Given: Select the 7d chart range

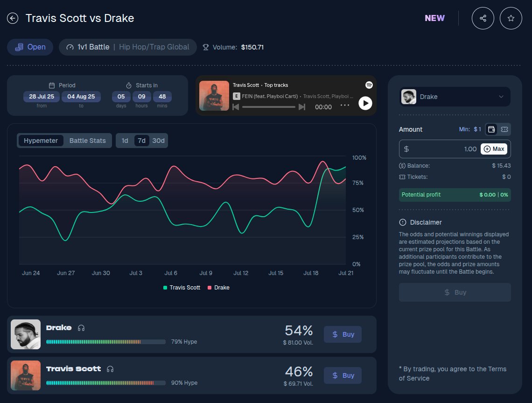Looking at the screenshot, I should (141, 141).
